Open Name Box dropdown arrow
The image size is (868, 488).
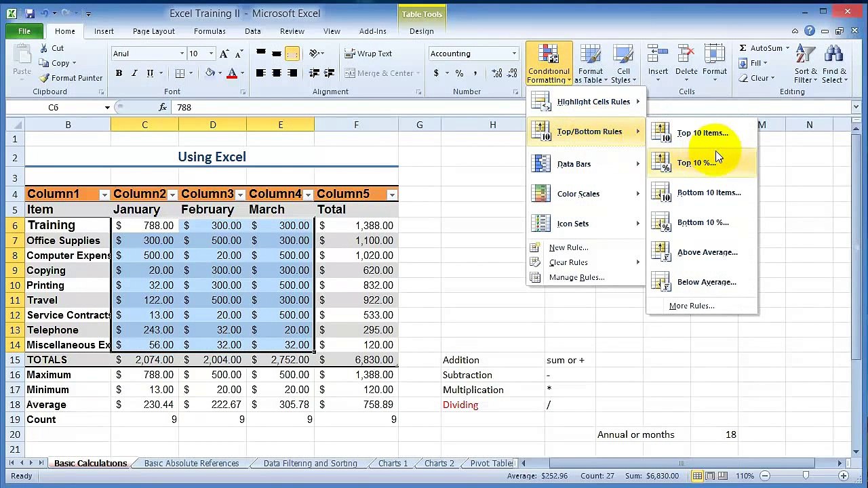click(107, 107)
